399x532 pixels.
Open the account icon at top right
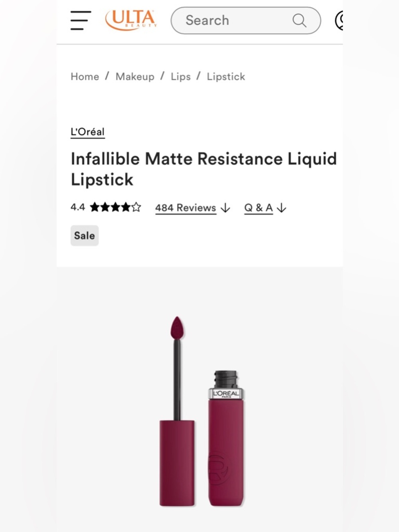[341, 21]
